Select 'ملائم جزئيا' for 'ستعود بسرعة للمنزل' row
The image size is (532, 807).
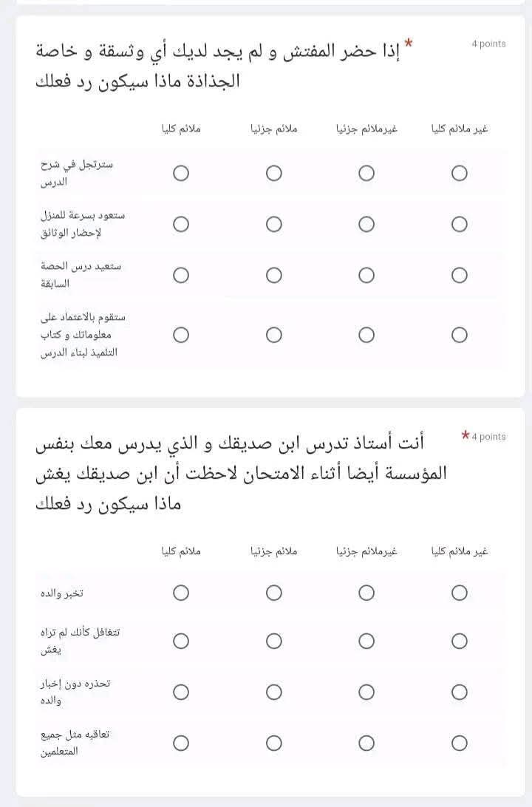tap(274, 224)
